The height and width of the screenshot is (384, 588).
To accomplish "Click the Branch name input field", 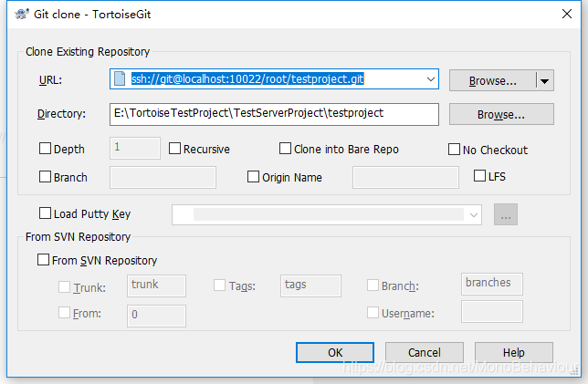I will click(163, 177).
